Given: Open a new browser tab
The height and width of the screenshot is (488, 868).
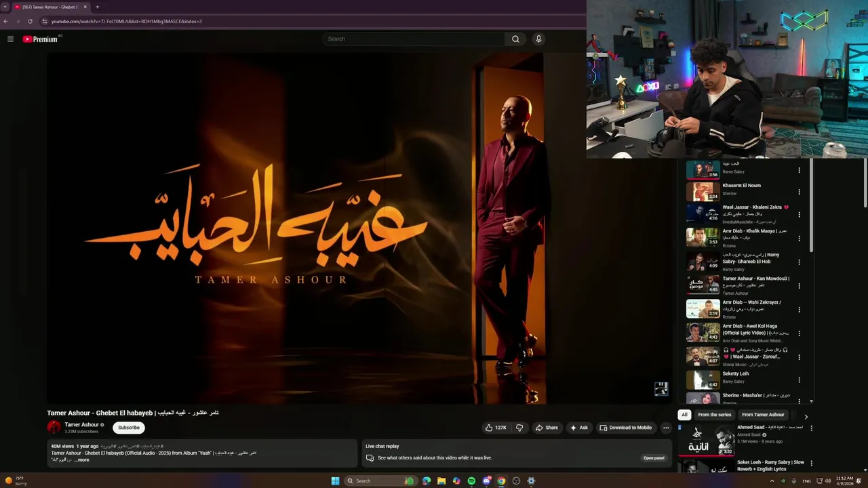Looking at the screenshot, I should tap(97, 7).
